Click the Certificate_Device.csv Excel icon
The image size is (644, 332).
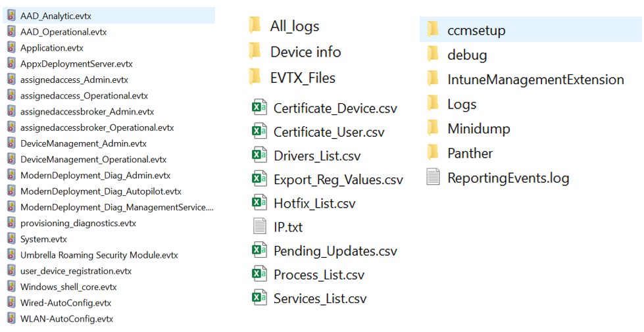pos(259,108)
